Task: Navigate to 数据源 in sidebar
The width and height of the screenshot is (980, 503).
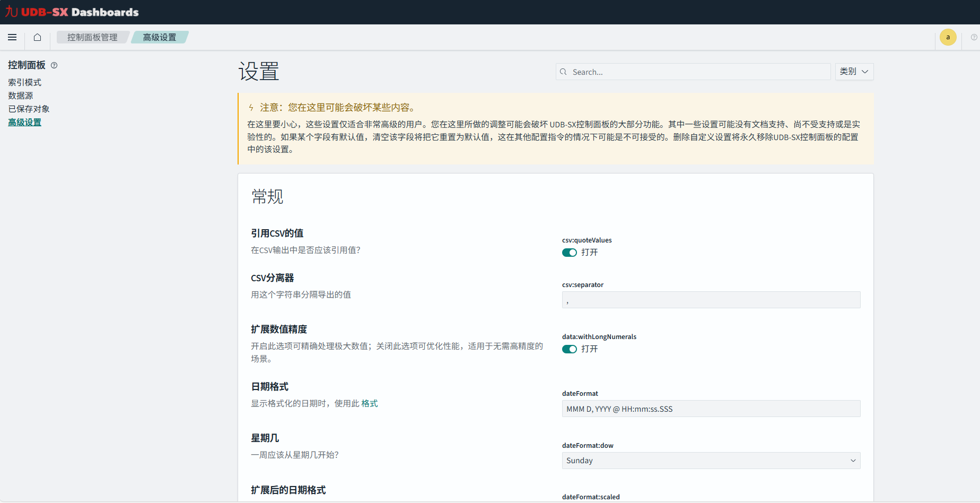Action: (x=21, y=96)
